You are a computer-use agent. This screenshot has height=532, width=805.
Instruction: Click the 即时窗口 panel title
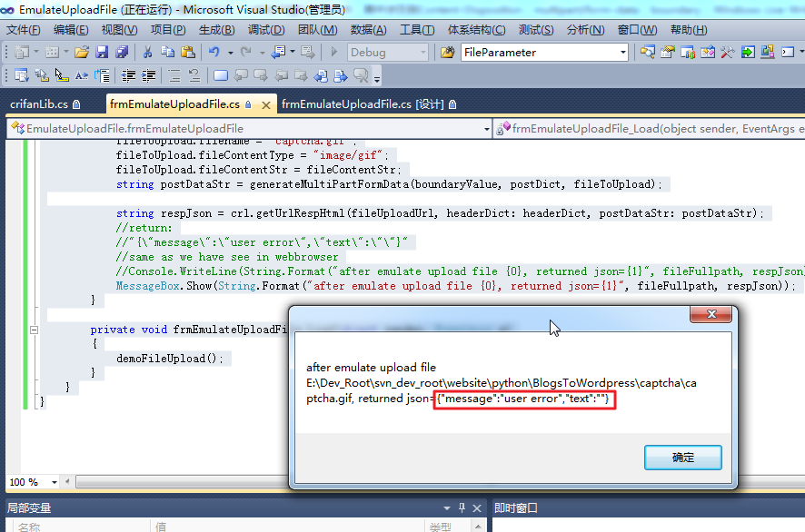(516, 507)
